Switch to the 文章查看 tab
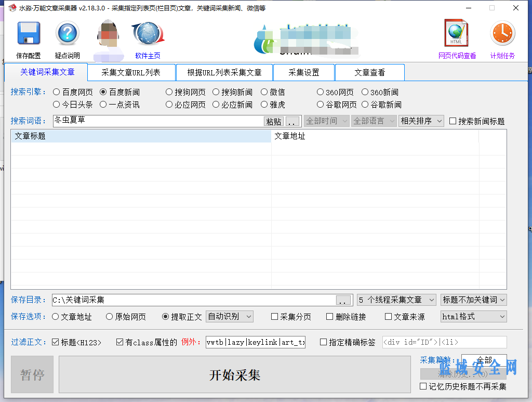This screenshot has height=402, width=532. tap(370, 72)
